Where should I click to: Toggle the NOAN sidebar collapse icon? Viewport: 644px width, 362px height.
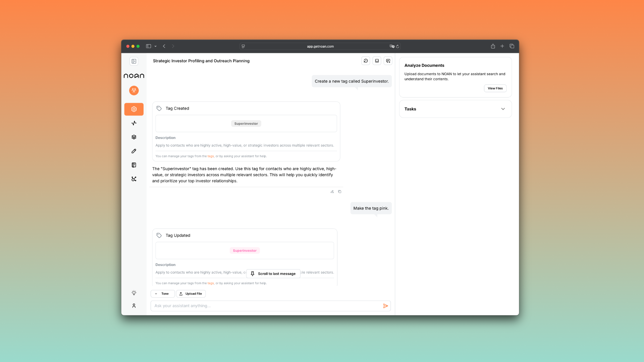tap(134, 61)
